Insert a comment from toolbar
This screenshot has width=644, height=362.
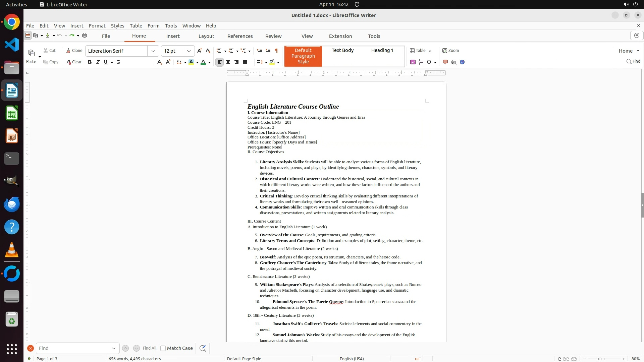coord(445,62)
